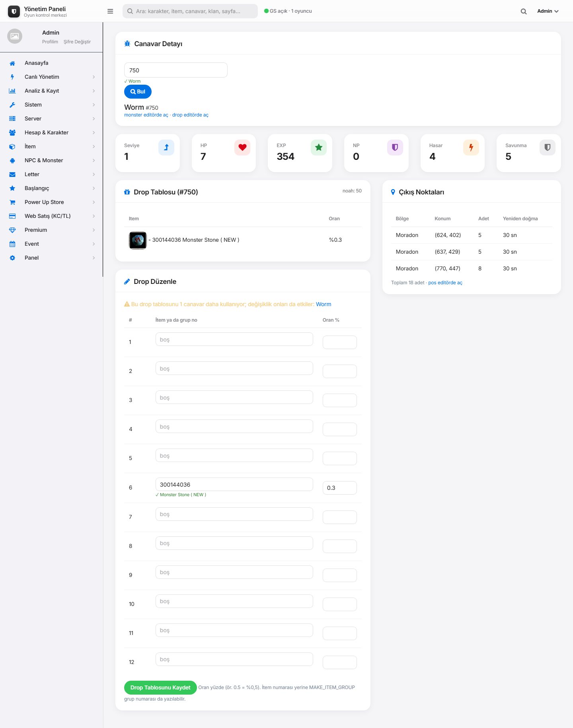Click the Hasar lightning bolt icon
The width and height of the screenshot is (573, 728).
coord(471,148)
